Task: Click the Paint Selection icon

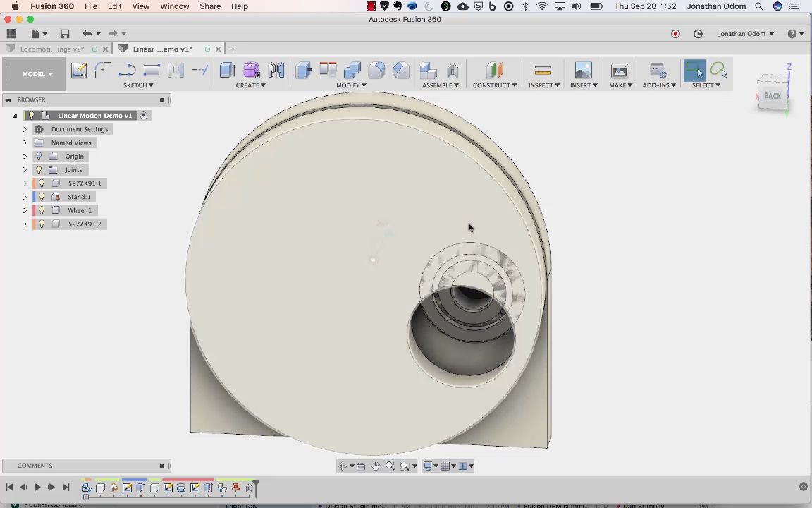Action: (719, 70)
